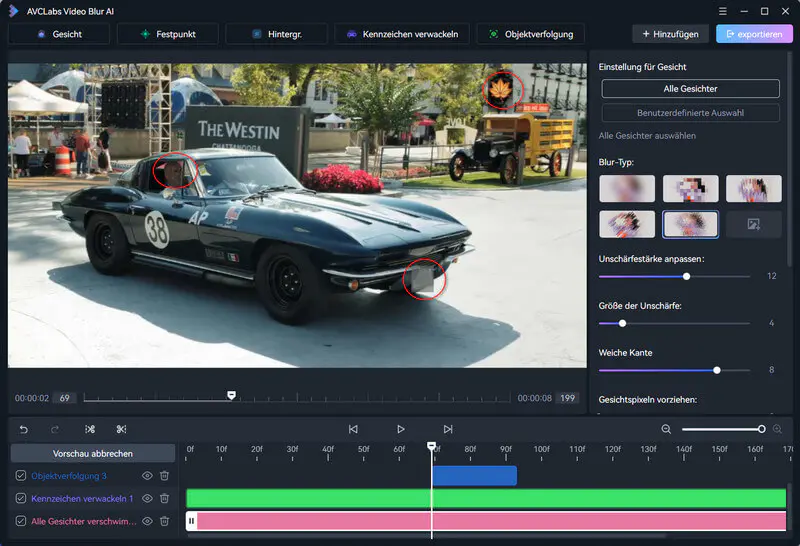
Task: Click the split clip tool icon
Action: pyautogui.click(x=90, y=429)
